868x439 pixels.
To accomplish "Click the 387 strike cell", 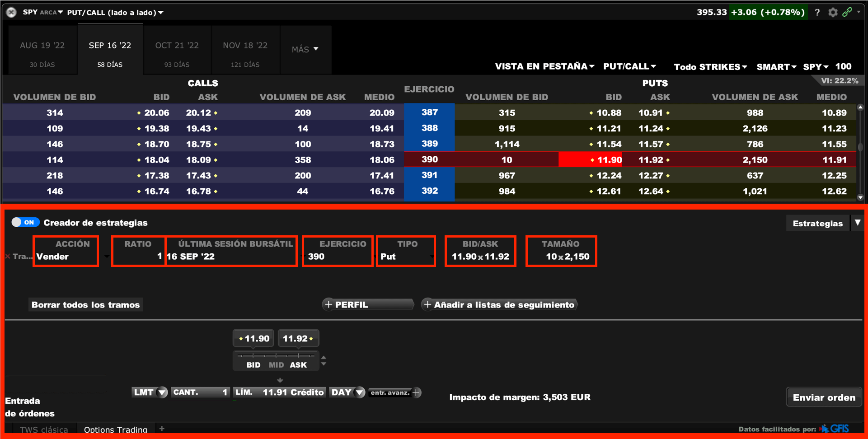I will [x=429, y=112].
